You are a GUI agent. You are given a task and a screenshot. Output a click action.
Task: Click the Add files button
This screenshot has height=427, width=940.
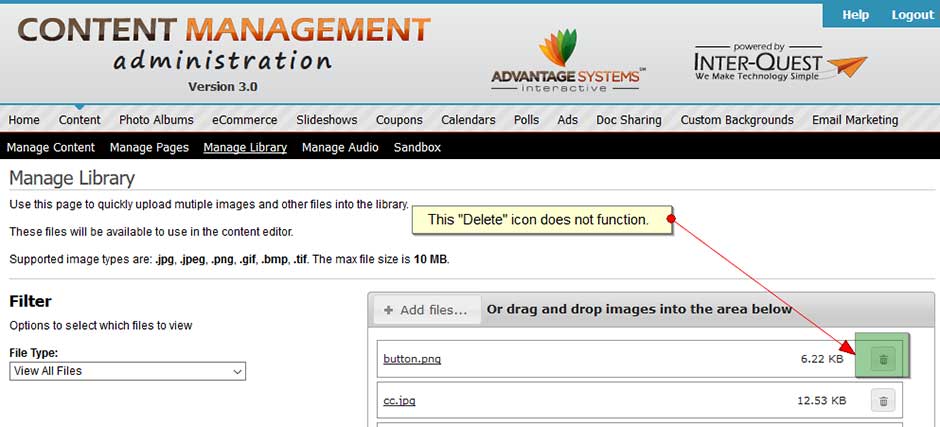426,310
